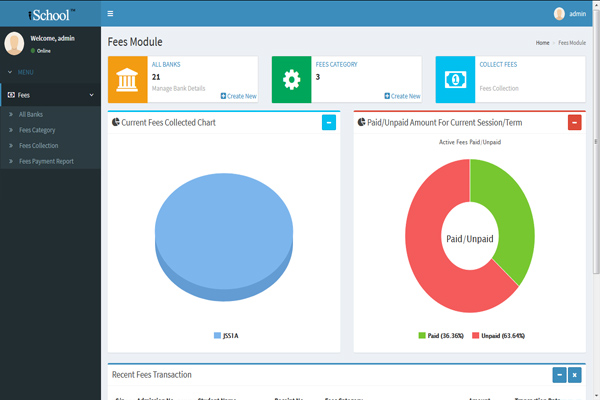Close the Recent Fees Transaction panel
The image size is (600, 400).
(x=574, y=375)
